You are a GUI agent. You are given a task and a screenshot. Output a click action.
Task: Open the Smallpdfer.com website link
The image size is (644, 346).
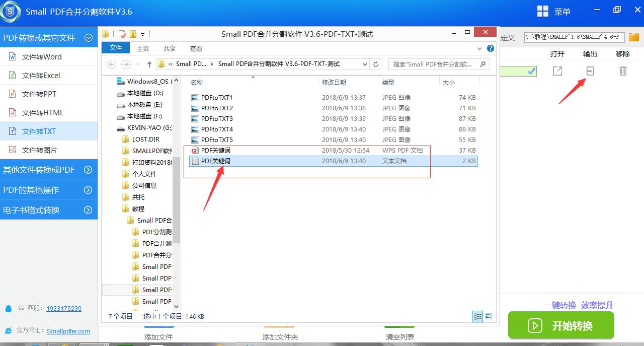[68, 331]
